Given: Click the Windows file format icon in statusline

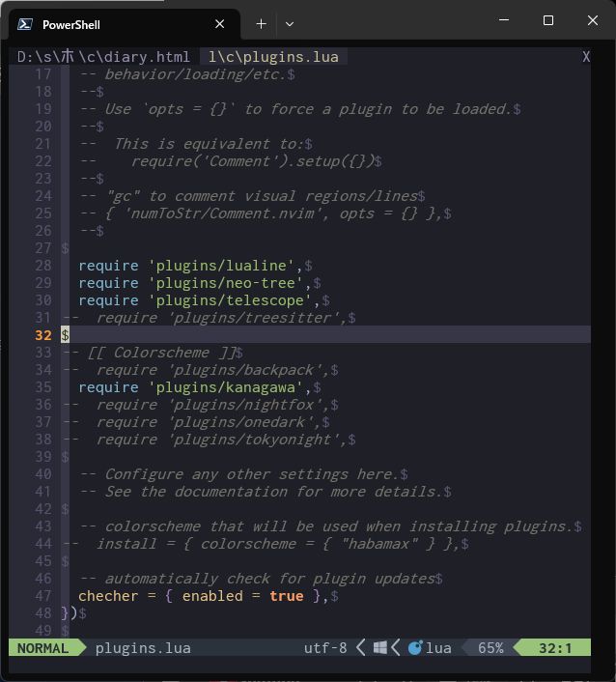Looking at the screenshot, I should click(x=380, y=648).
